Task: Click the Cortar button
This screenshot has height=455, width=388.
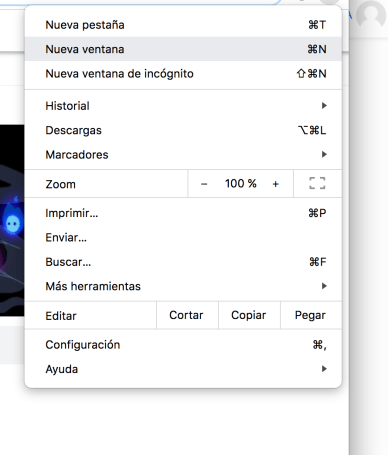Action: [x=187, y=315]
